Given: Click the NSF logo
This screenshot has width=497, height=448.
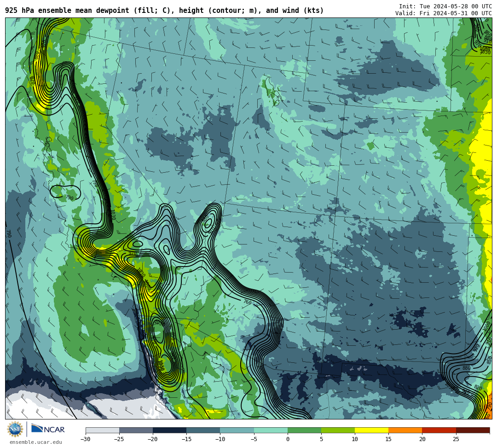Looking at the screenshot, I should [x=15, y=429].
